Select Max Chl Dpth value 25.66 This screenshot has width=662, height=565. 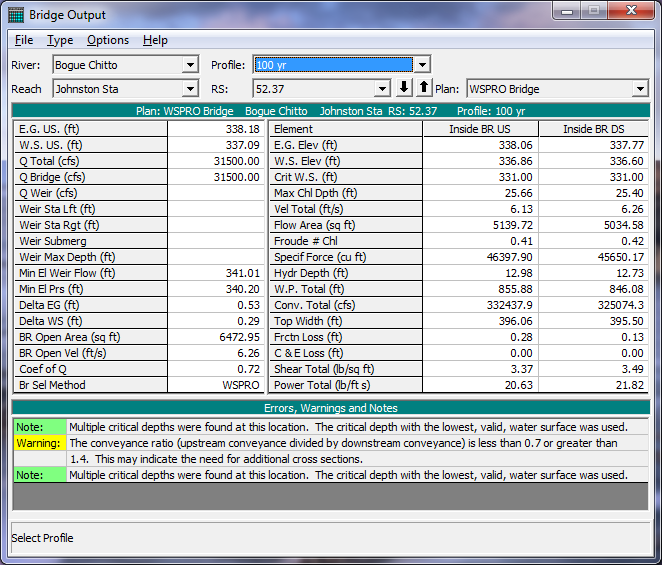(x=480, y=193)
